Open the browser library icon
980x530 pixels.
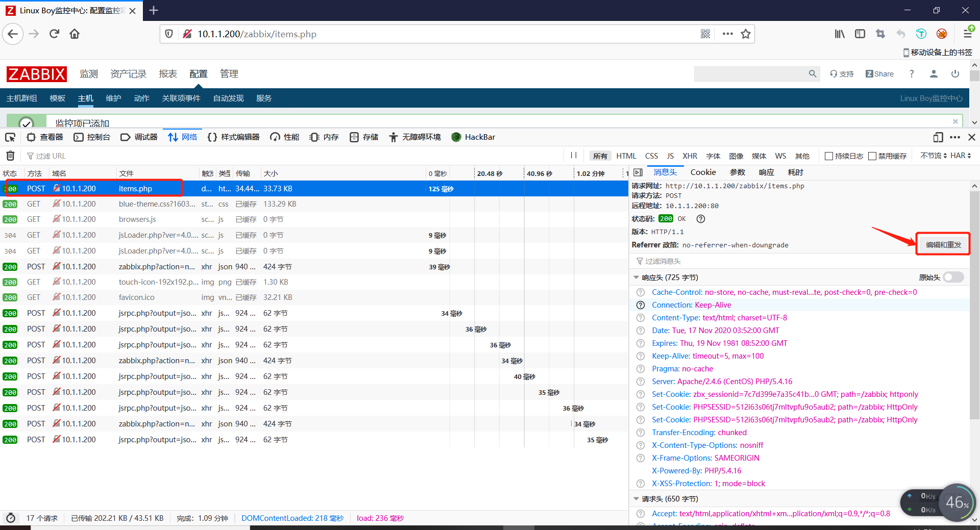840,34
